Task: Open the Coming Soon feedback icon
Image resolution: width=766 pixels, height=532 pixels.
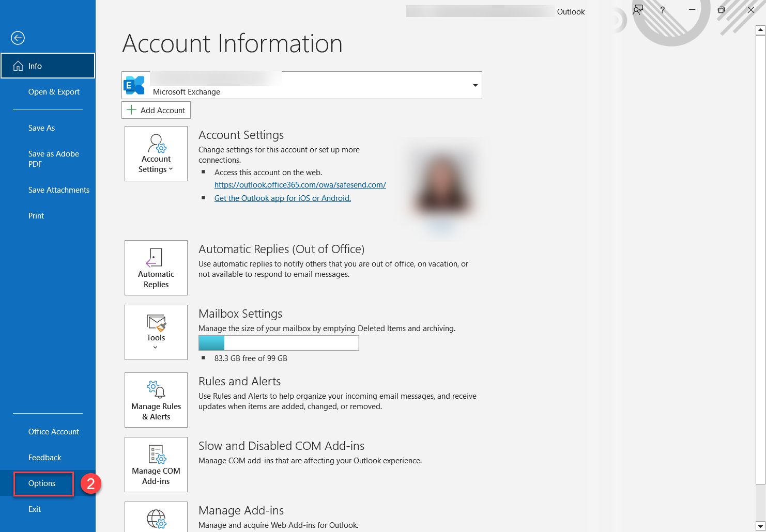Action: (638, 10)
